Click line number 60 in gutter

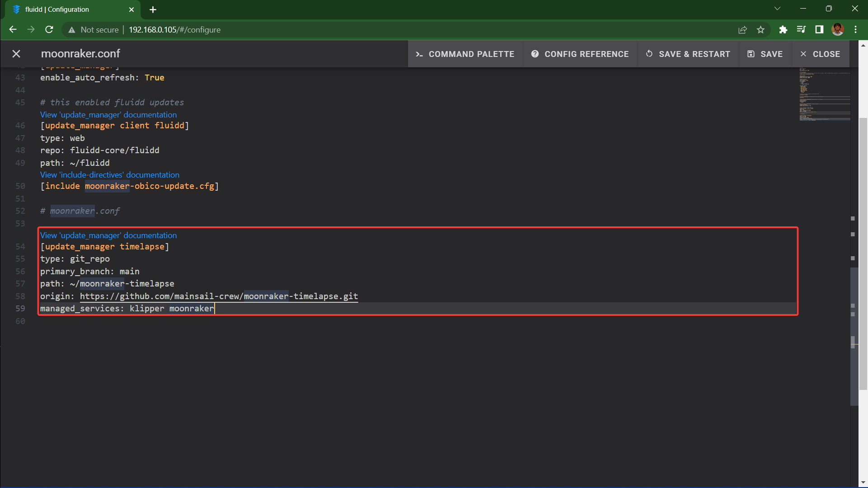point(20,321)
